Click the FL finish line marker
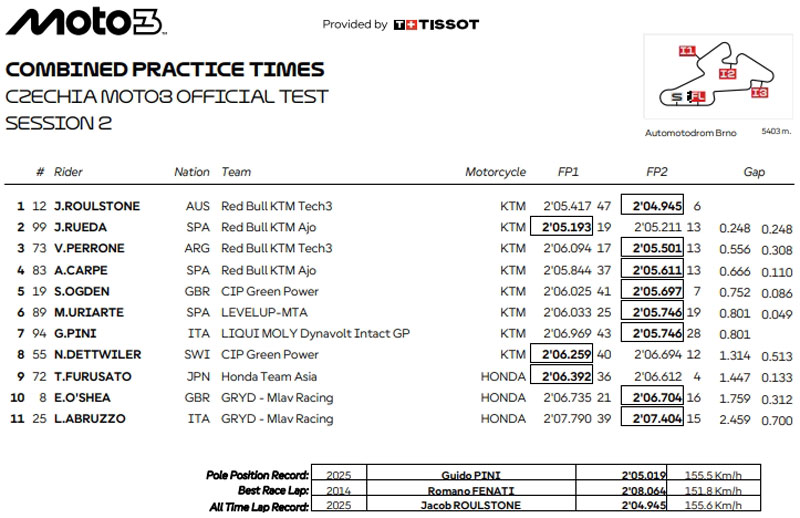The width and height of the screenshot is (800, 518). click(x=699, y=97)
